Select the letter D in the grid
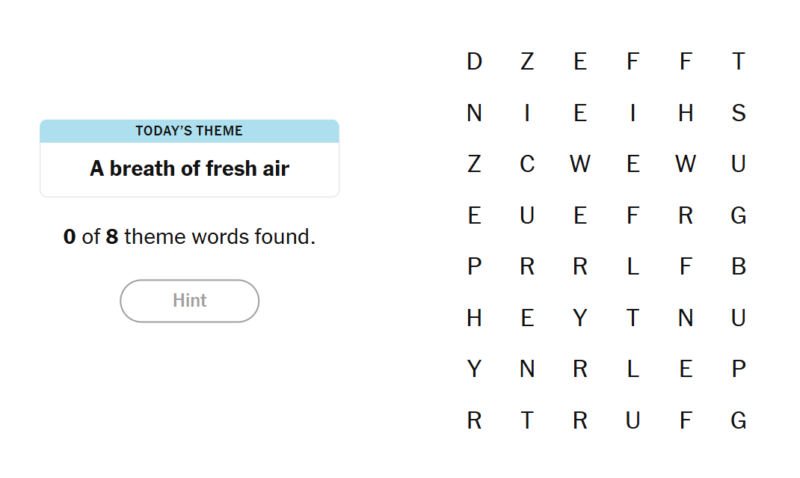800x478 pixels. tap(474, 62)
